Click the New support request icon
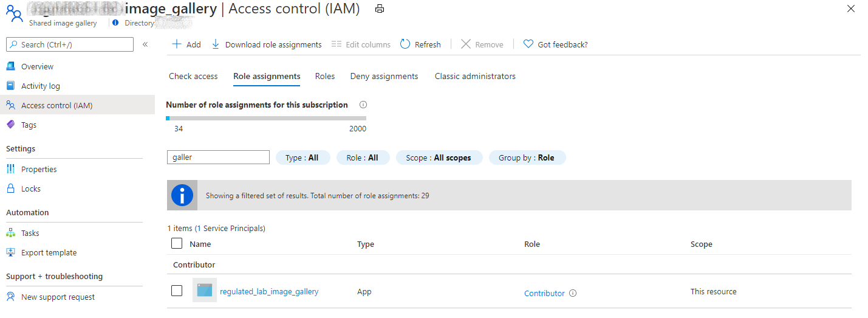This screenshot has height=318, width=868. coord(10,297)
